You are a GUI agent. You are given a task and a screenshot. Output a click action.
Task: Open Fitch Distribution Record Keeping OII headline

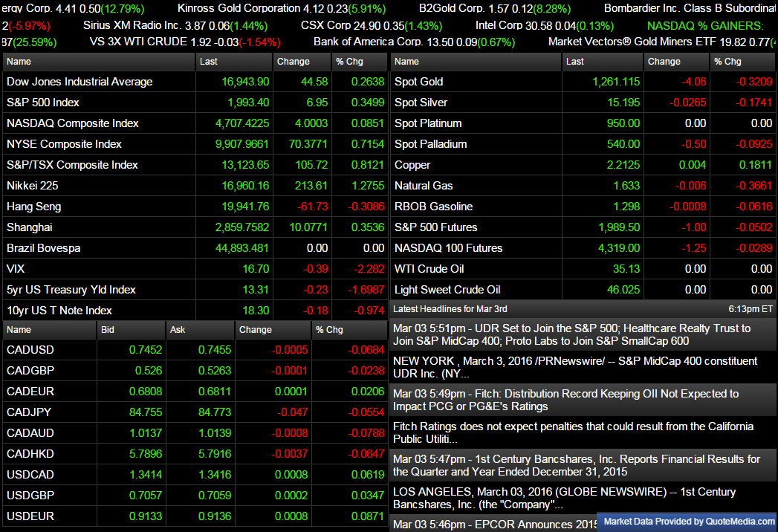coord(565,400)
